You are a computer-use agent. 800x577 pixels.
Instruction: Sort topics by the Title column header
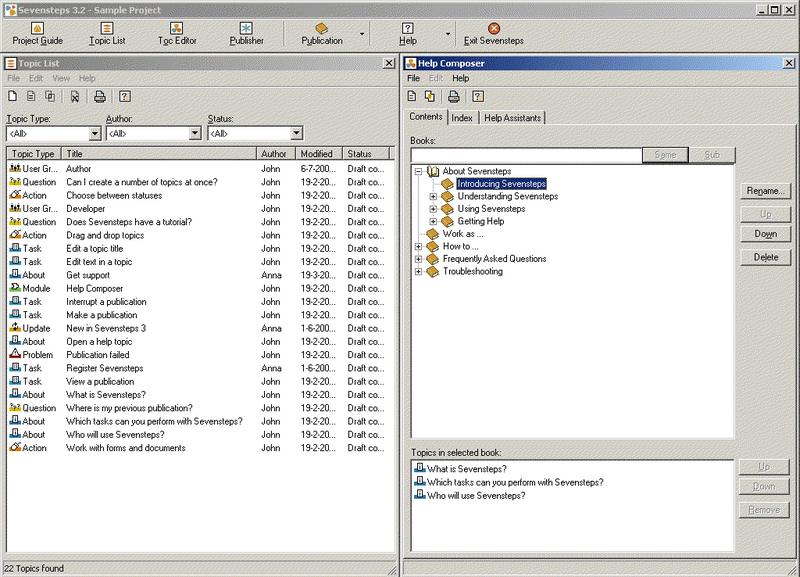pyautogui.click(x=159, y=154)
